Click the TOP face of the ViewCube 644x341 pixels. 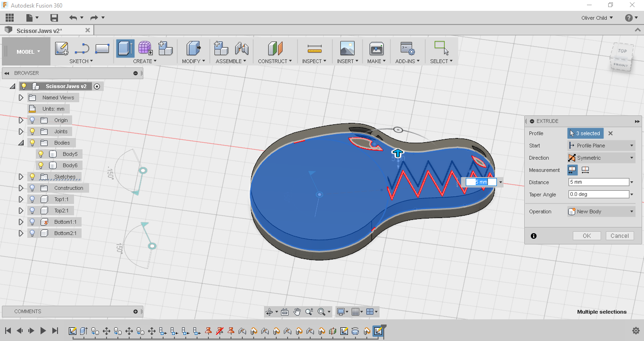coord(622,51)
